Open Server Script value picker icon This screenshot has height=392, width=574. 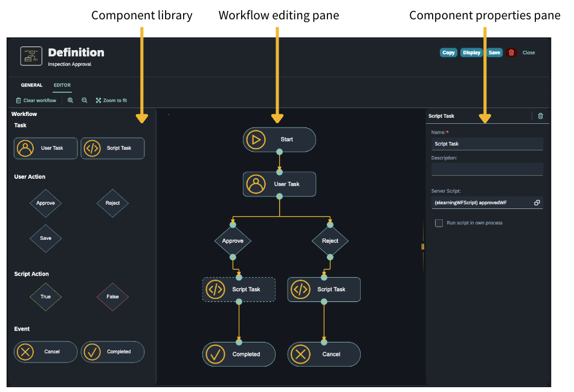(x=537, y=203)
